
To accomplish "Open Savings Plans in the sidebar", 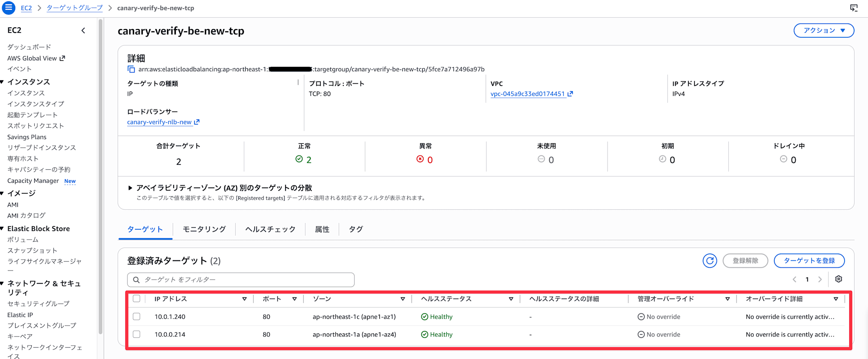I will [27, 137].
